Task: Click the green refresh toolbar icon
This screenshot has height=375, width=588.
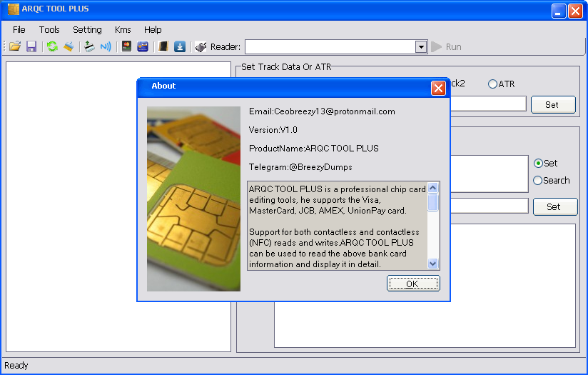Action: point(52,46)
